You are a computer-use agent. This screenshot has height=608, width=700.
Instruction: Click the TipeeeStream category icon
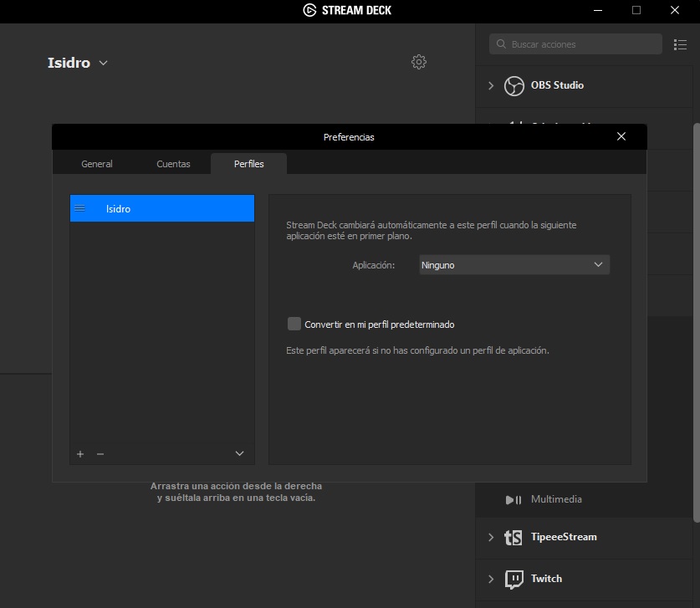click(514, 537)
